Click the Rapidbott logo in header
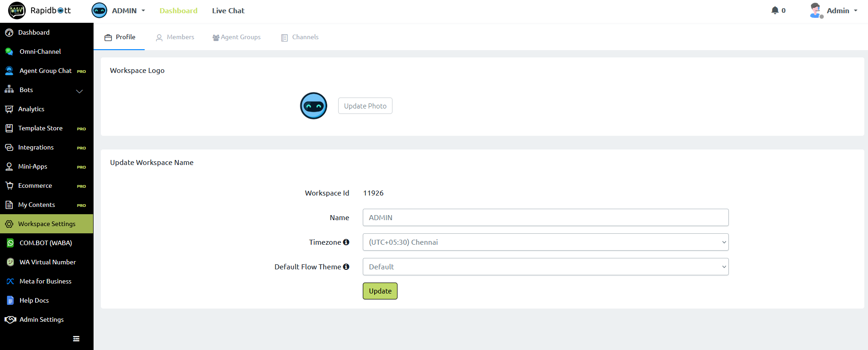868x350 pixels. tap(40, 10)
